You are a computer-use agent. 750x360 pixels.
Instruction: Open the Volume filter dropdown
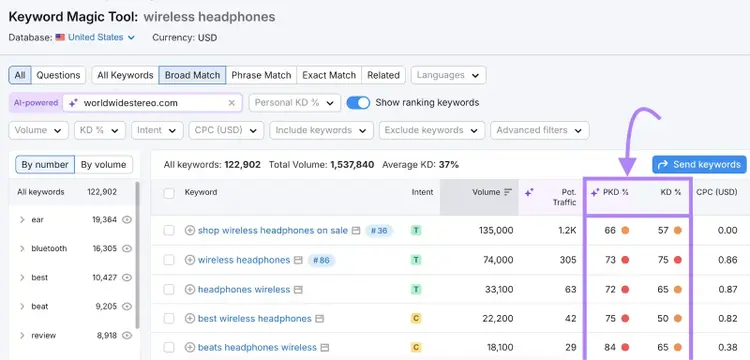tap(38, 130)
